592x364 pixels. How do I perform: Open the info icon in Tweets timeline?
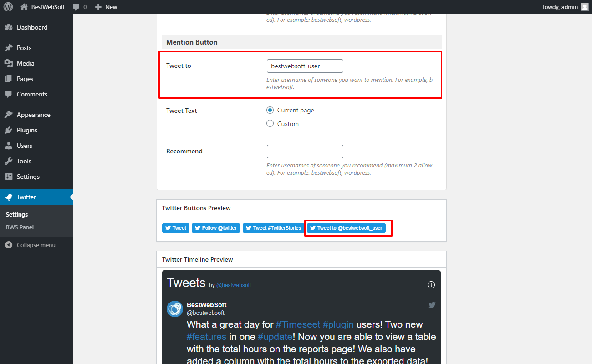point(431,285)
